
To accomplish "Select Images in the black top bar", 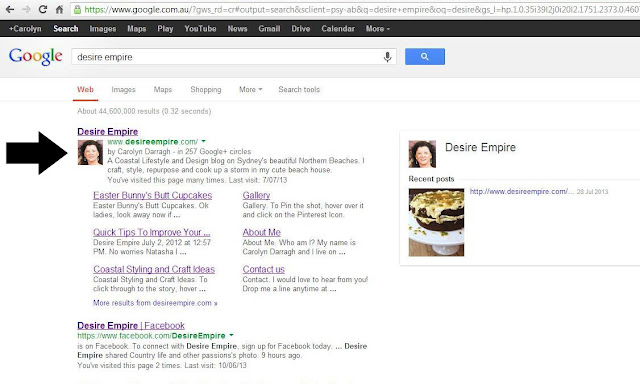I will 103,29.
